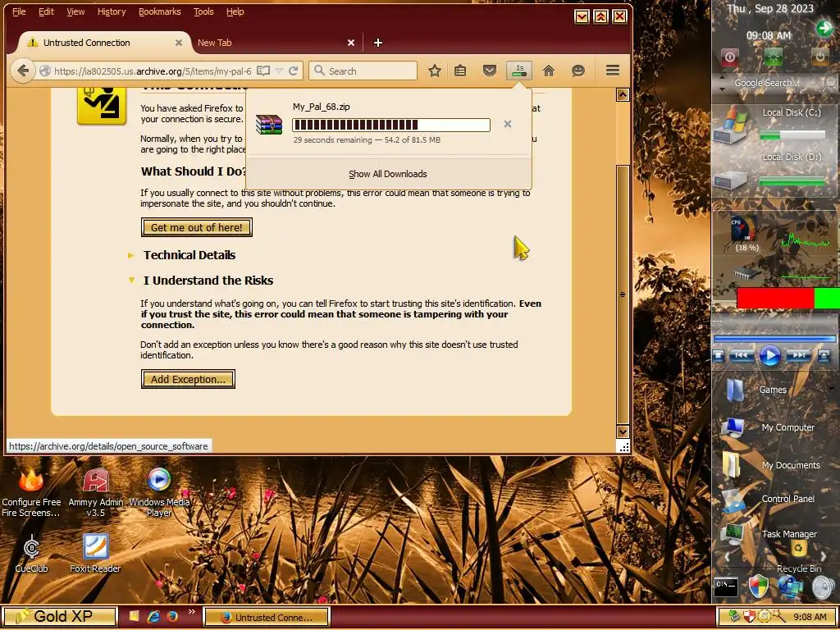Click the address bar URL field
This screenshot has height=630, width=840.
[153, 71]
